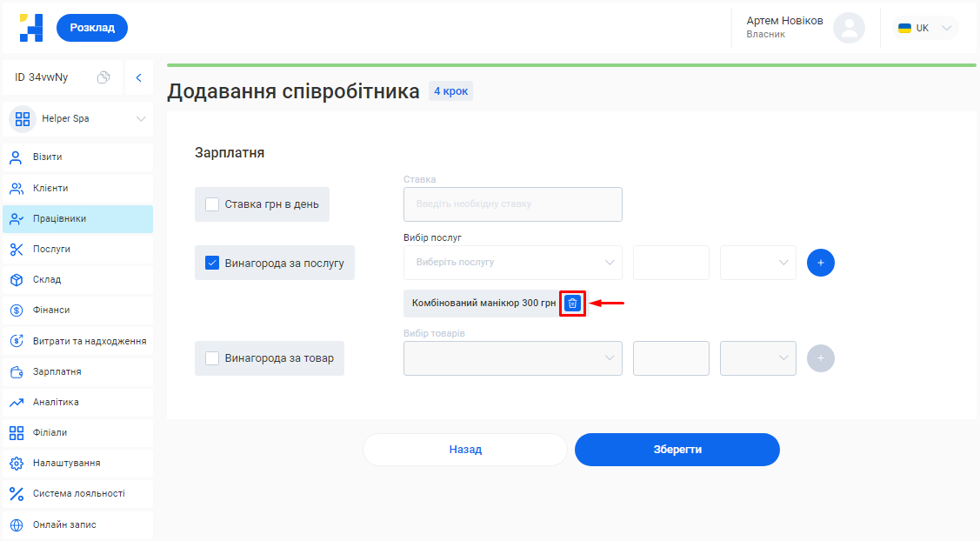Viewport: 980px width, 541px height.
Task: Click the Helper logo in header
Action: pyautogui.click(x=31, y=28)
